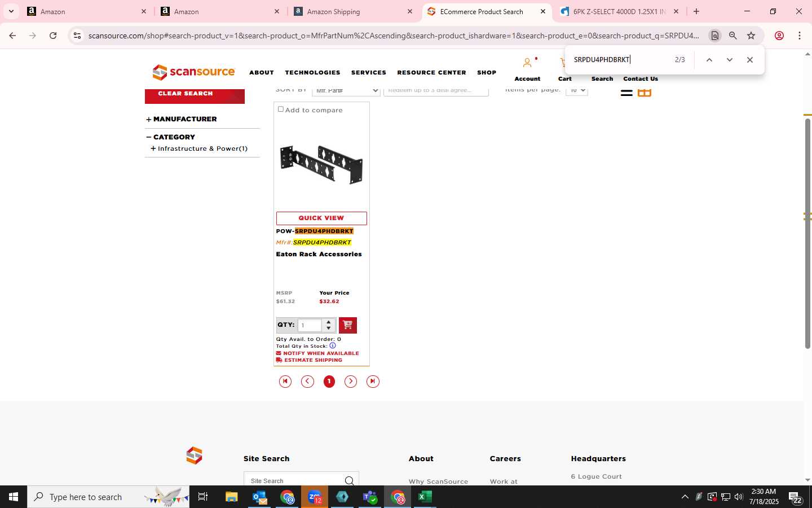
Task: Select current page number 1
Action: (329, 382)
